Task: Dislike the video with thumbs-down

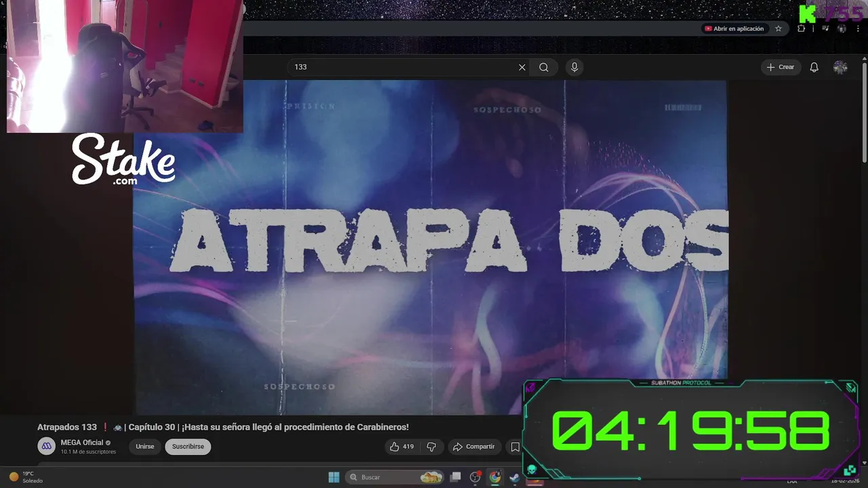Action: pyautogui.click(x=431, y=447)
